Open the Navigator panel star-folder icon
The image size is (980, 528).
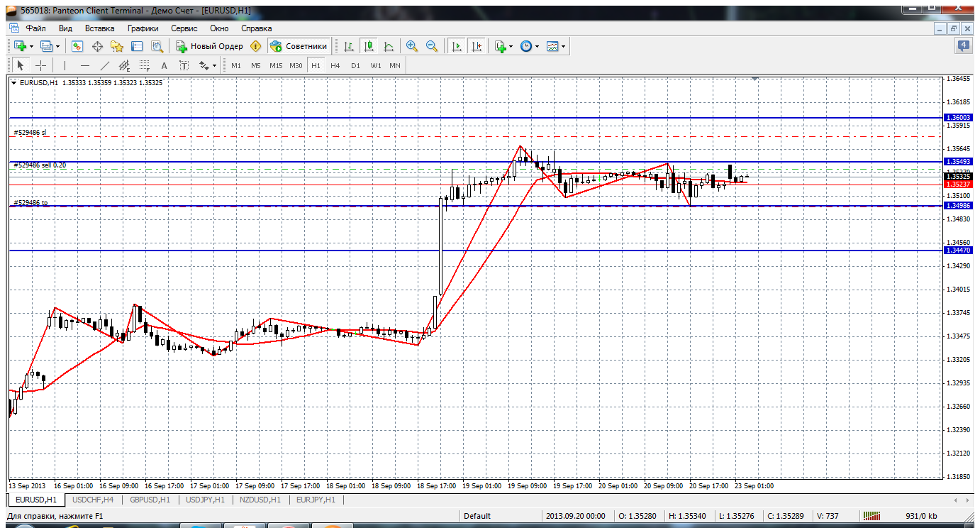point(117,46)
